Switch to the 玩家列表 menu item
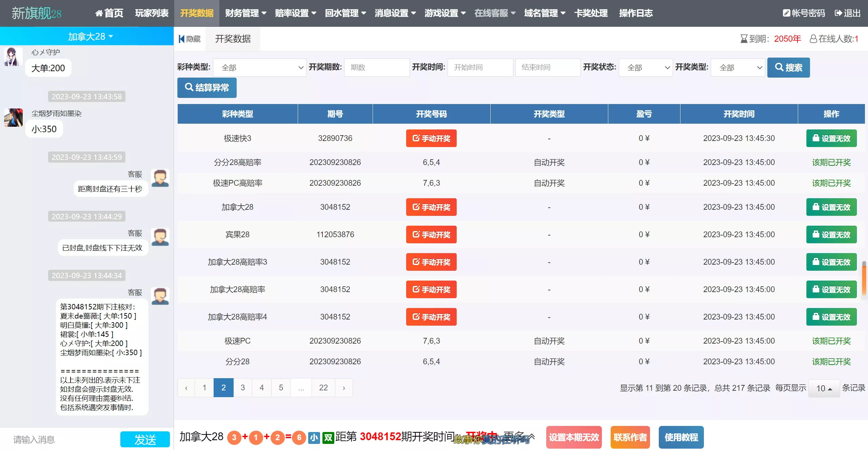Screen dimensions: 868x450 [151, 13]
